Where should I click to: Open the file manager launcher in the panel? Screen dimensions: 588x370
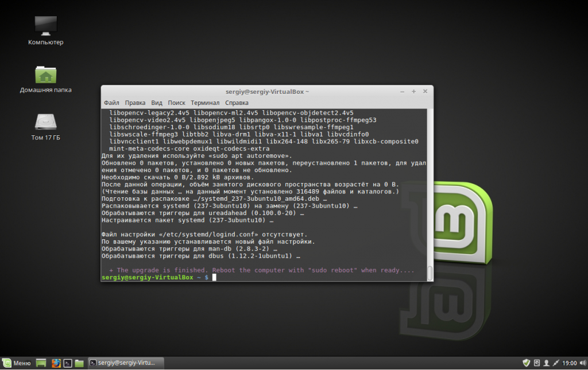[79, 363]
